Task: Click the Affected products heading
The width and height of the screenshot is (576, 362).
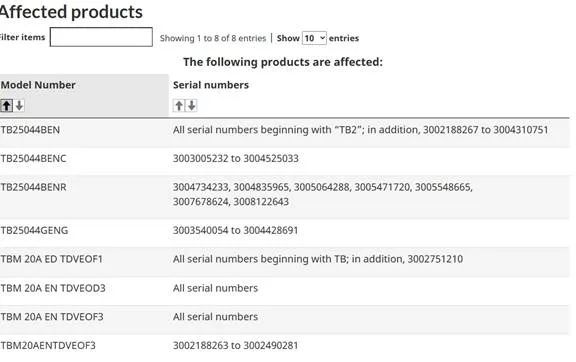Action: tap(71, 12)
